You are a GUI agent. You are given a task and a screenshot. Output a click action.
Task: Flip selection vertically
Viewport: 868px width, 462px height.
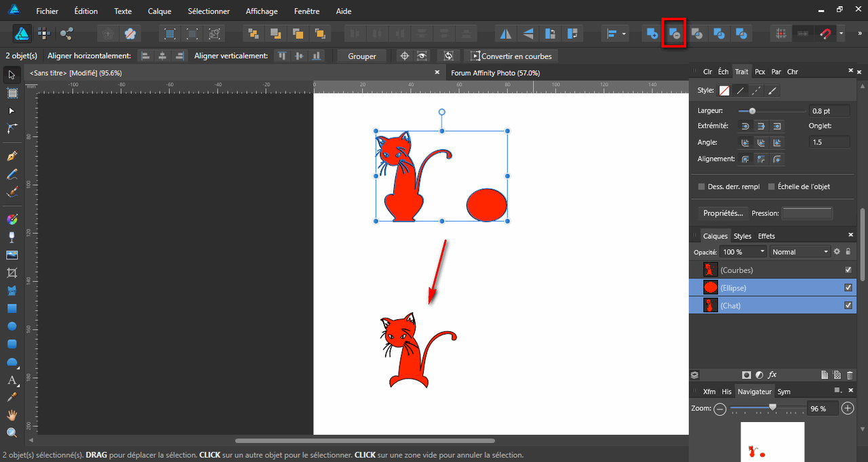pyautogui.click(x=528, y=33)
